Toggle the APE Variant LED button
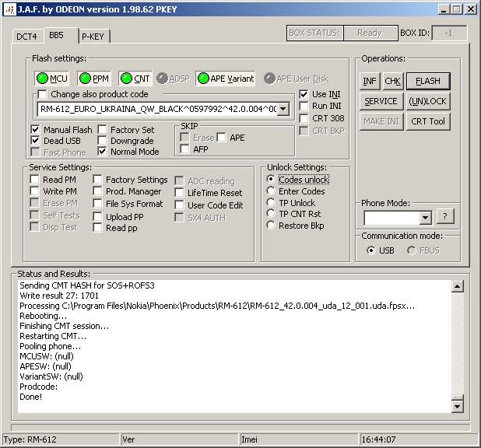 226,79
